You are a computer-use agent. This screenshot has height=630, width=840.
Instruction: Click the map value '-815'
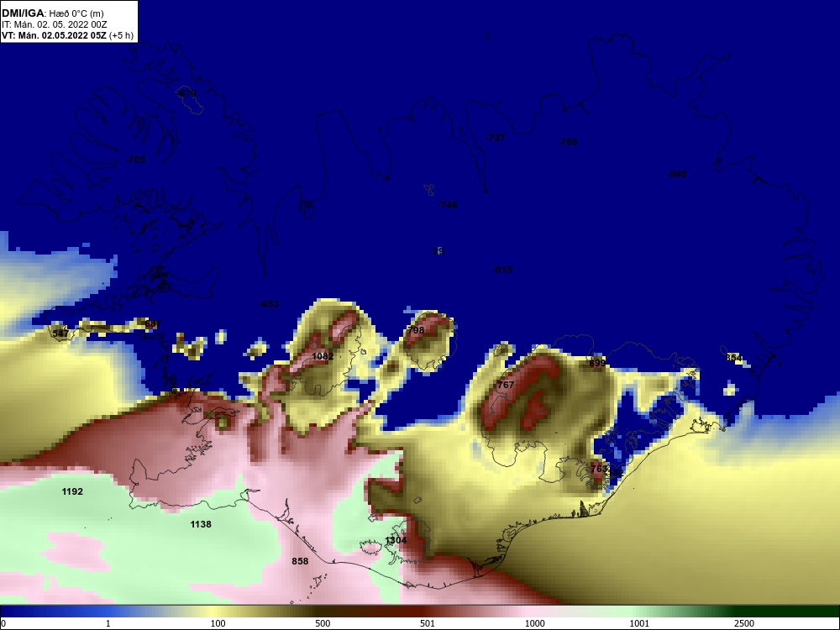[x=502, y=270]
